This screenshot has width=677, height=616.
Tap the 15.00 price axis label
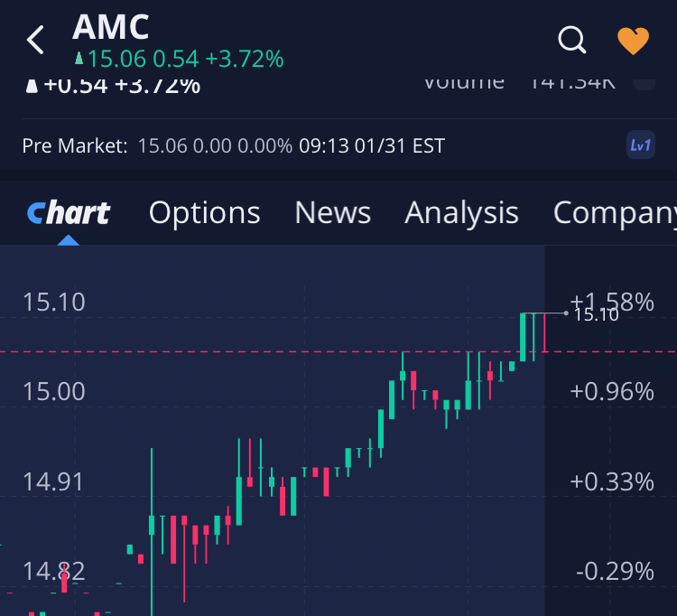pyautogui.click(x=53, y=391)
